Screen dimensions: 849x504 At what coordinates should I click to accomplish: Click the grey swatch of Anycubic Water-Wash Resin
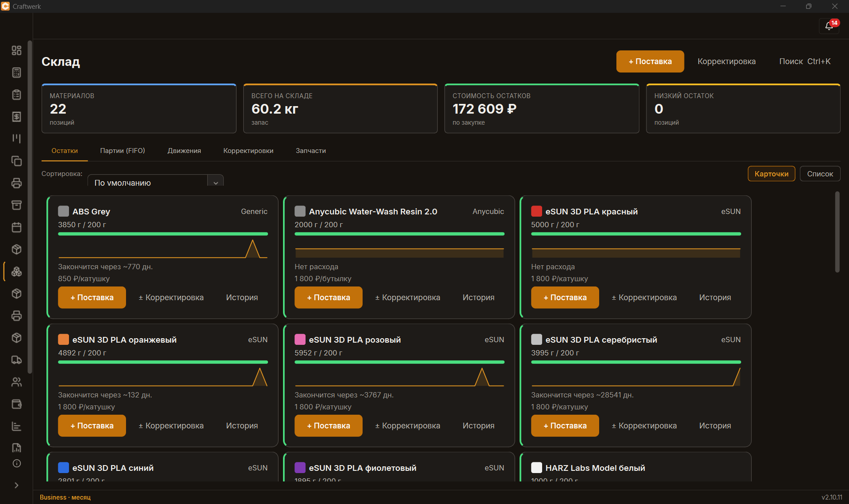[300, 211]
